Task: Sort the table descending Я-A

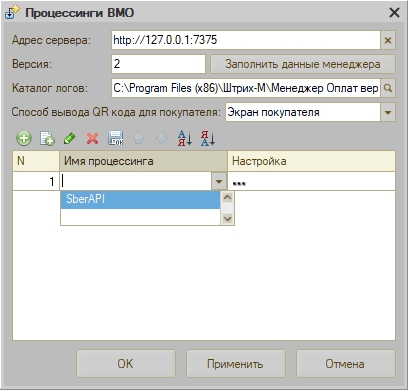Action: coord(208,138)
